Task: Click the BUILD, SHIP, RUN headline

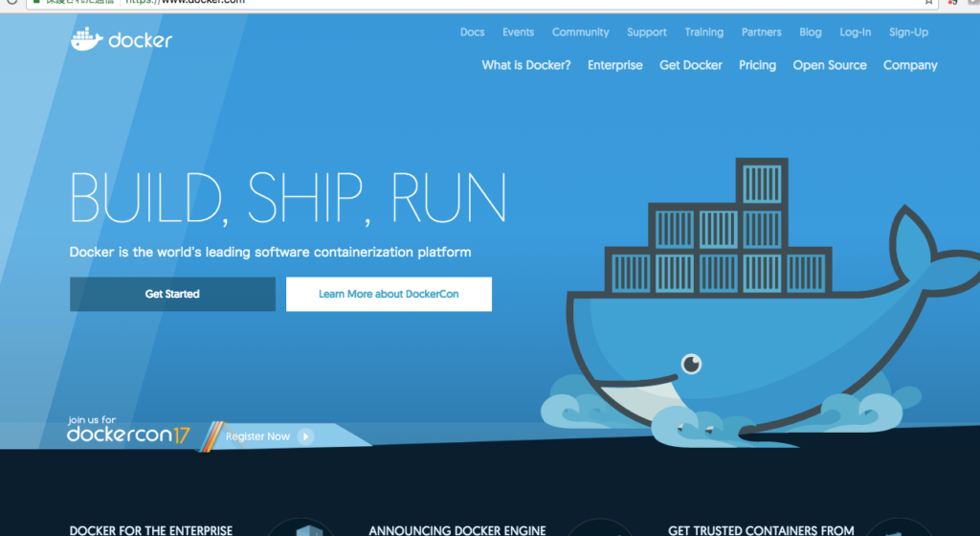Action: click(x=287, y=198)
